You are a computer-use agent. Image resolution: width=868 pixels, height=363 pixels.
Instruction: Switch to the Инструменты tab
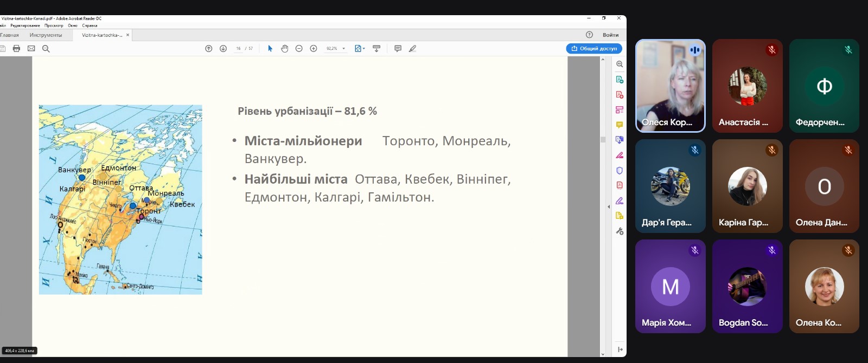[x=46, y=35]
